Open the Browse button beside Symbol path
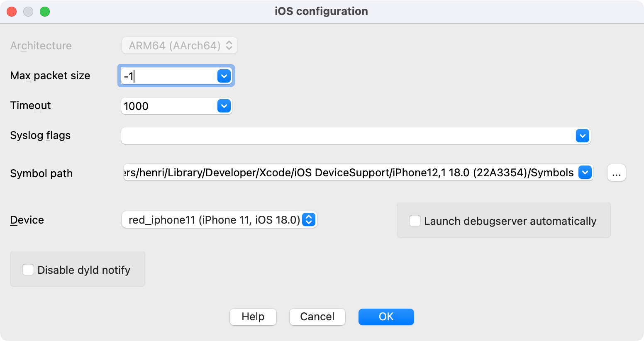The image size is (644, 341). (616, 173)
